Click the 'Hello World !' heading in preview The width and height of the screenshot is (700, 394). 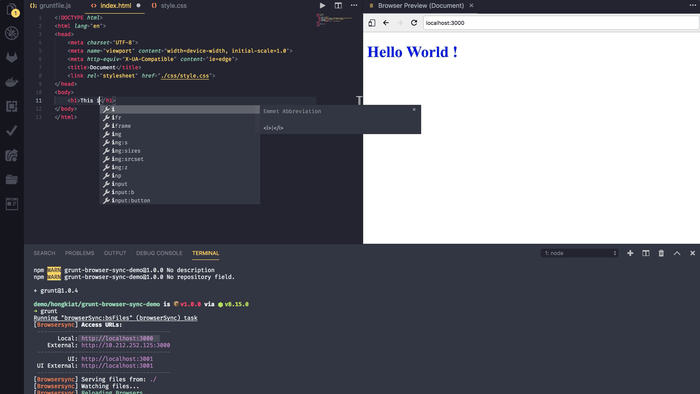[412, 52]
